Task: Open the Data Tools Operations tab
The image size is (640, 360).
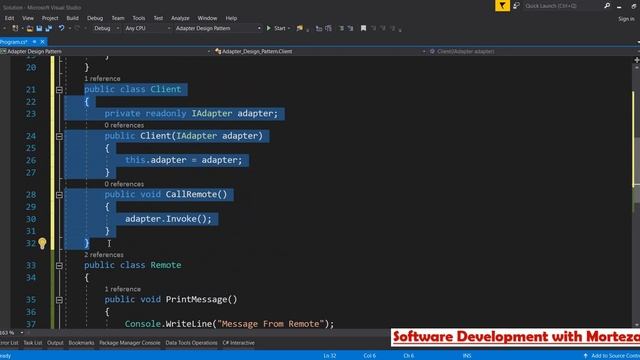Action: coord(191,343)
